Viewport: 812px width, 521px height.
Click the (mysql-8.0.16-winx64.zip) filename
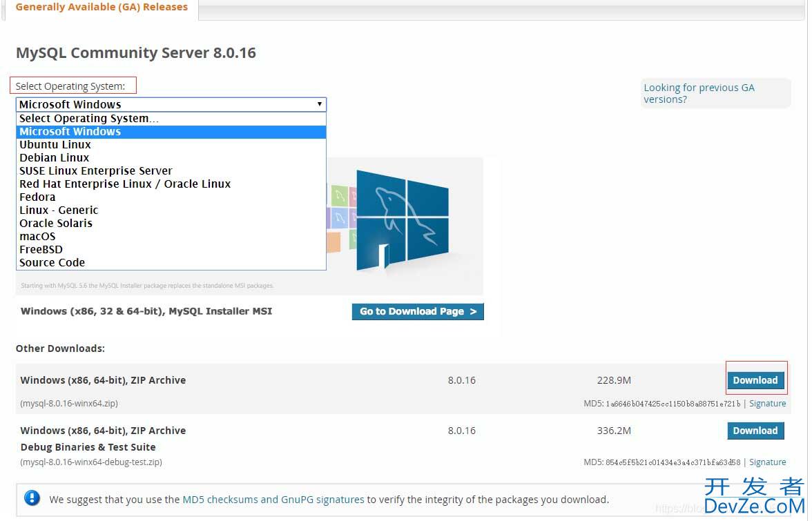tap(69, 404)
